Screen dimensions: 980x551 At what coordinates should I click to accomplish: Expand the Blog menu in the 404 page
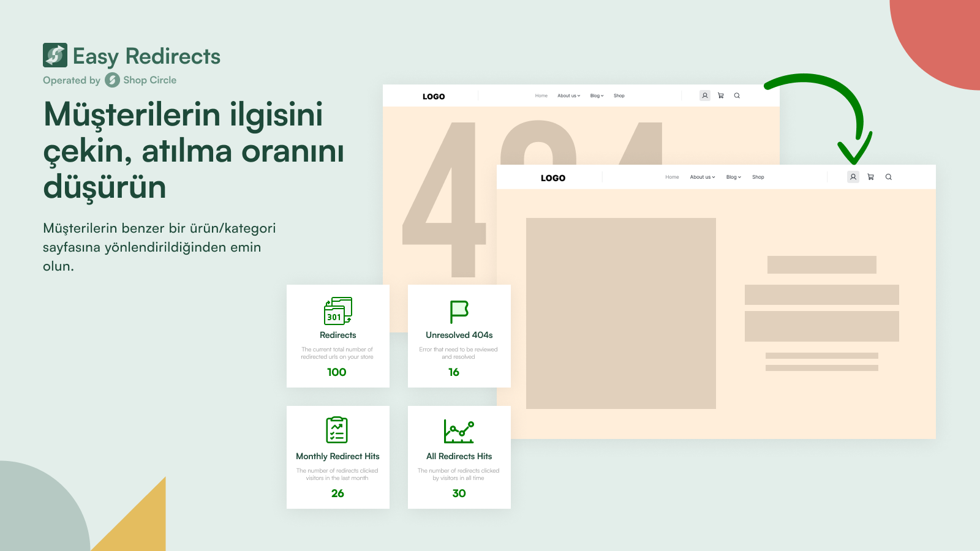pyautogui.click(x=597, y=96)
